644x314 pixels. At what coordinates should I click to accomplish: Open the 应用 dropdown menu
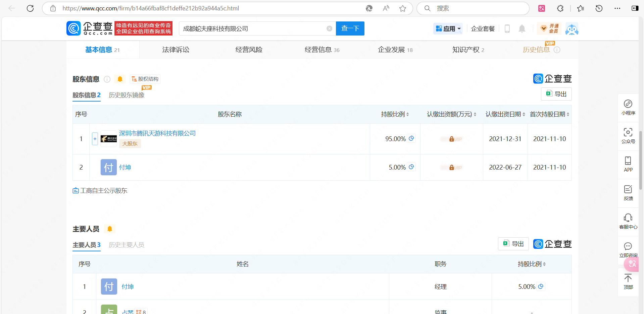pos(448,29)
